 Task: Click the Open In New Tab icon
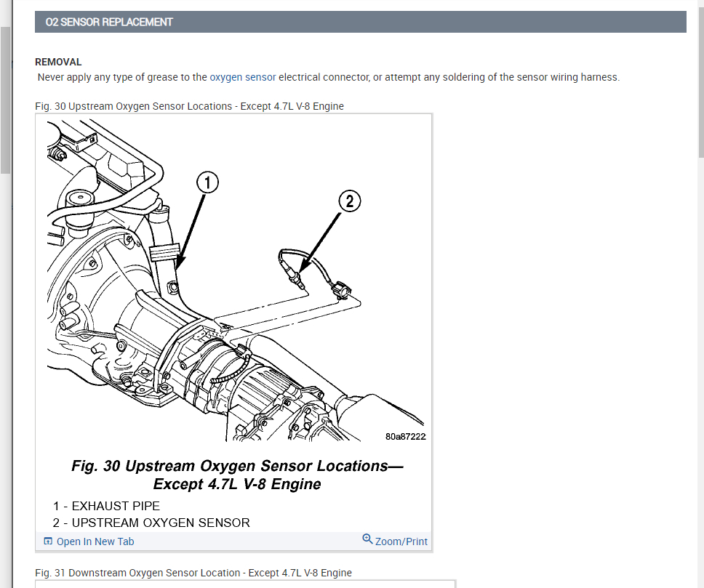48,541
